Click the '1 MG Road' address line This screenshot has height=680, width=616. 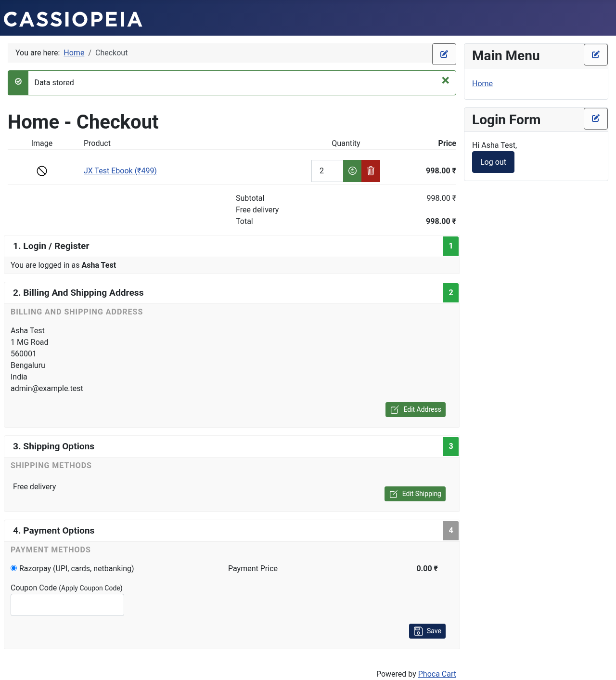pyautogui.click(x=29, y=342)
